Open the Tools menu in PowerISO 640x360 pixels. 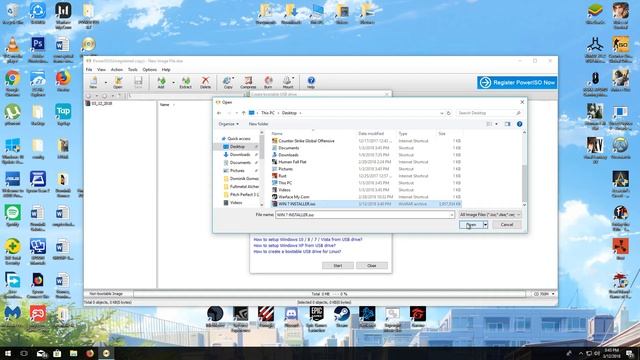point(133,70)
